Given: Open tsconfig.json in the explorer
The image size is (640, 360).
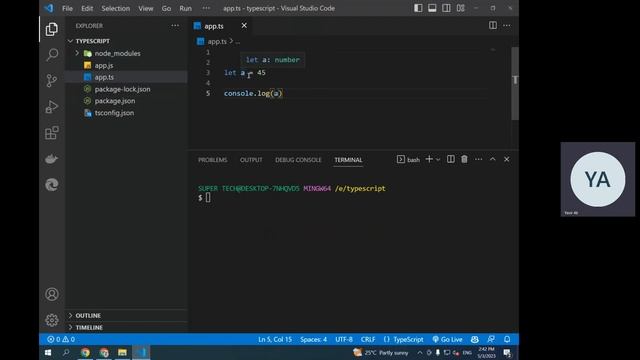Looking at the screenshot, I should point(127,113).
